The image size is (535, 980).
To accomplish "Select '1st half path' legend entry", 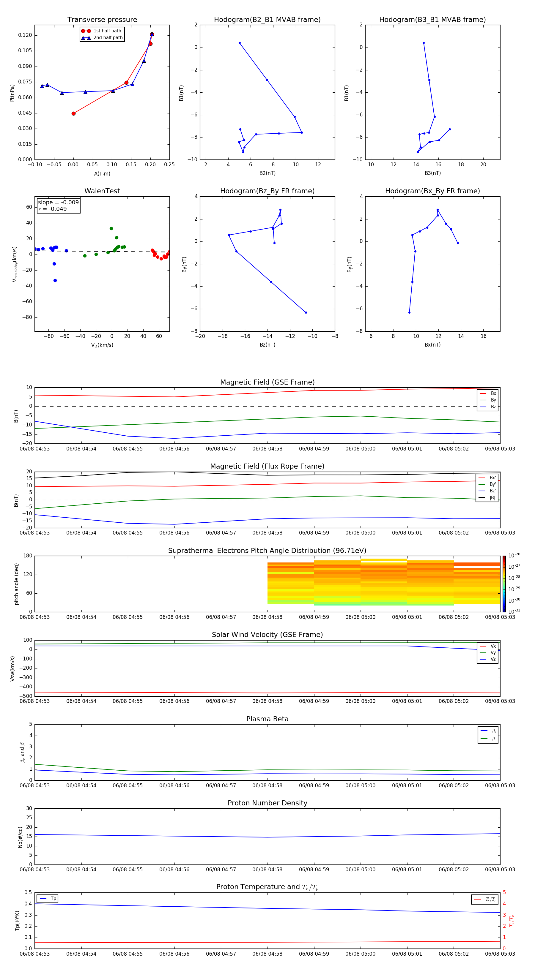I will pyautogui.click(x=102, y=31).
